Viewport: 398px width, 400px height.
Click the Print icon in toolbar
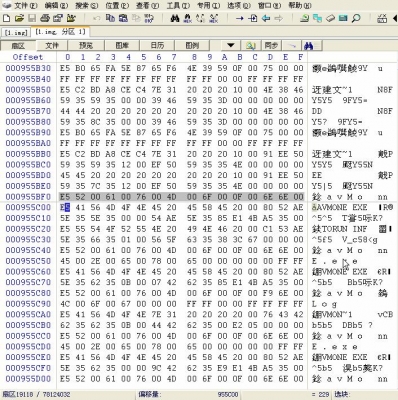pyautogui.click(x=45, y=18)
